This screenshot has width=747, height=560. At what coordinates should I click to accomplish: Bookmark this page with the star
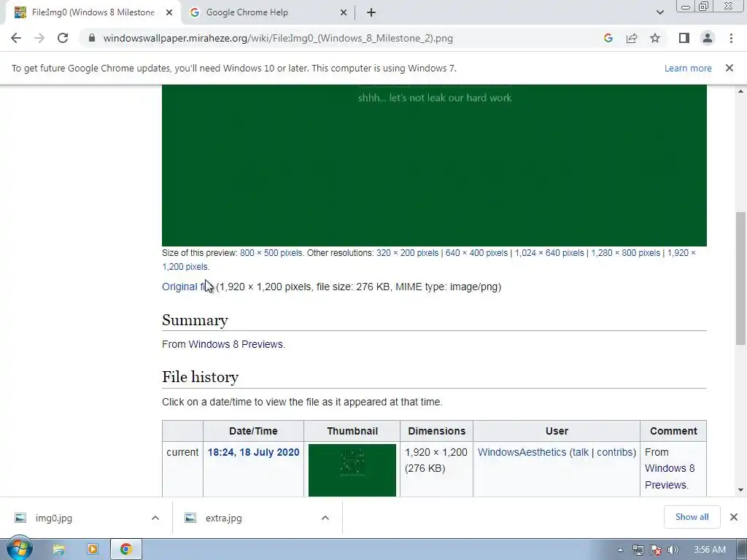click(655, 38)
